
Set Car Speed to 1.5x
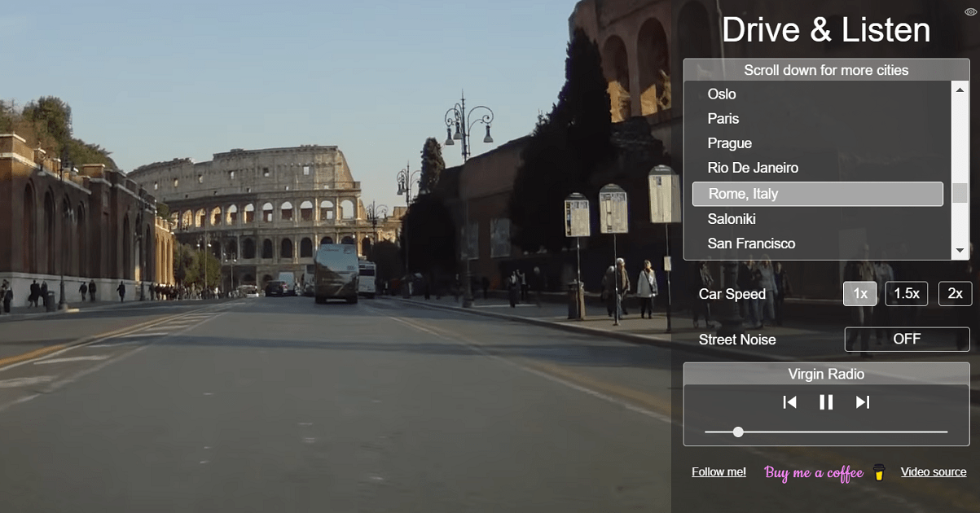click(907, 293)
